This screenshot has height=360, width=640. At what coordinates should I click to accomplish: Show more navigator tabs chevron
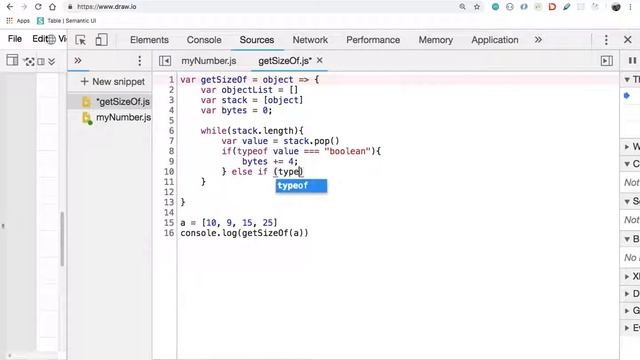(78, 61)
